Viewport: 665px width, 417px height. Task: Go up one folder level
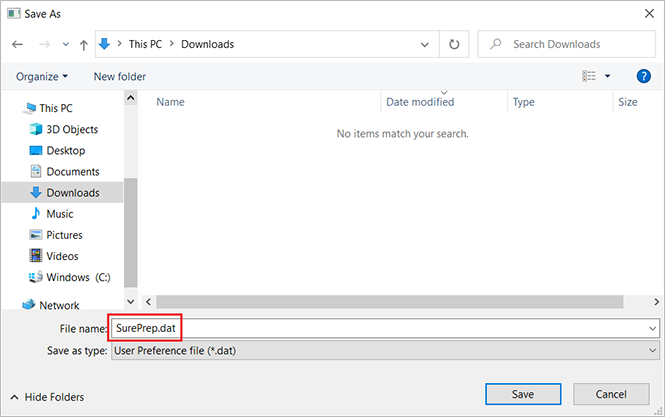point(84,45)
